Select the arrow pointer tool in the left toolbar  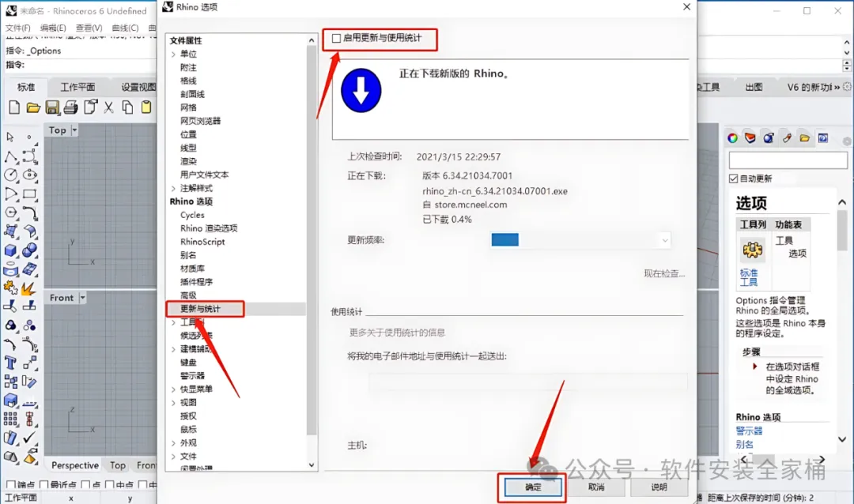pyautogui.click(x=10, y=137)
